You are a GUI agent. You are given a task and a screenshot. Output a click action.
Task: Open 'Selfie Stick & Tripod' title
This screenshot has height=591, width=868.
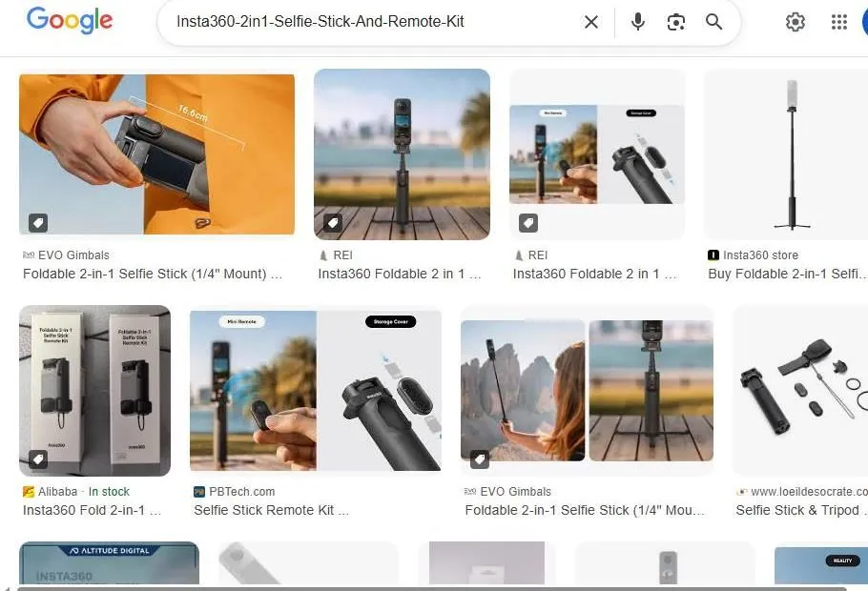pos(801,510)
